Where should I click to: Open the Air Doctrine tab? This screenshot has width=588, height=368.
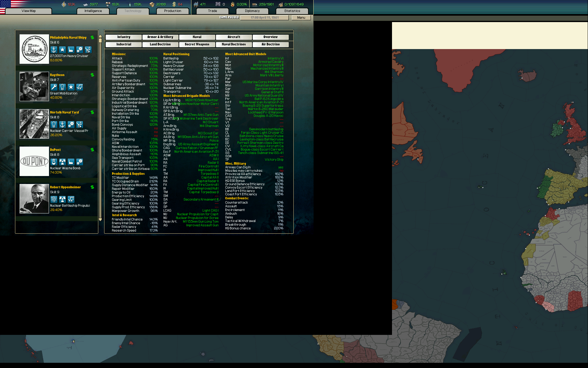click(270, 44)
